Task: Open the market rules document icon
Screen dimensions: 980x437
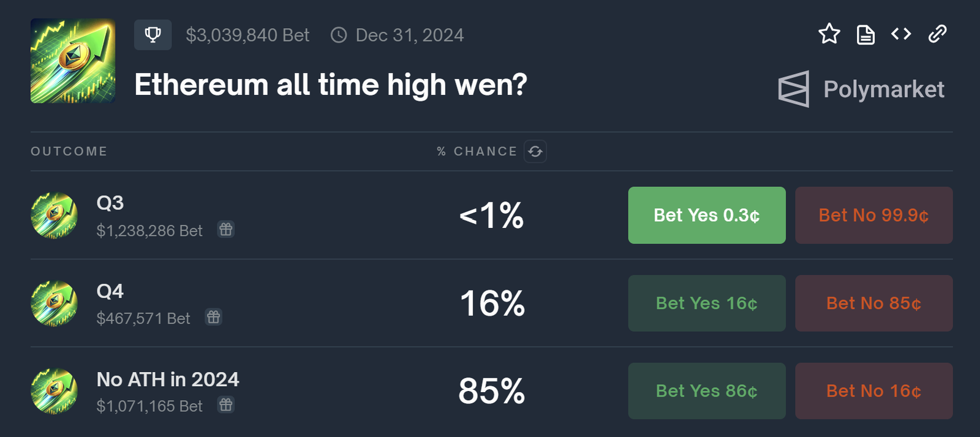Action: (865, 34)
